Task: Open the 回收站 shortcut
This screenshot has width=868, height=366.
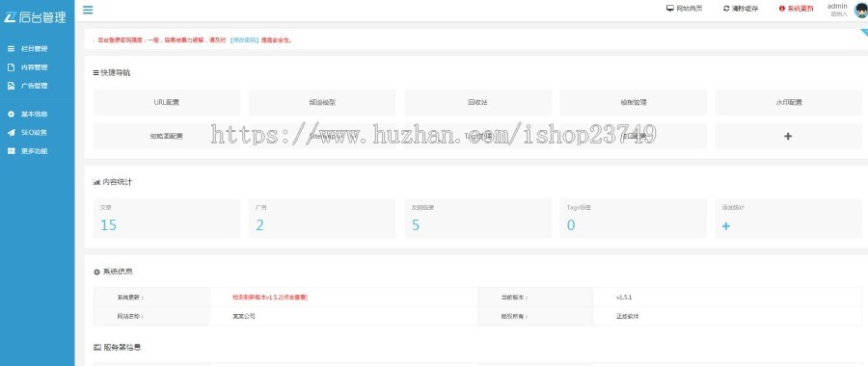Action: point(477,102)
